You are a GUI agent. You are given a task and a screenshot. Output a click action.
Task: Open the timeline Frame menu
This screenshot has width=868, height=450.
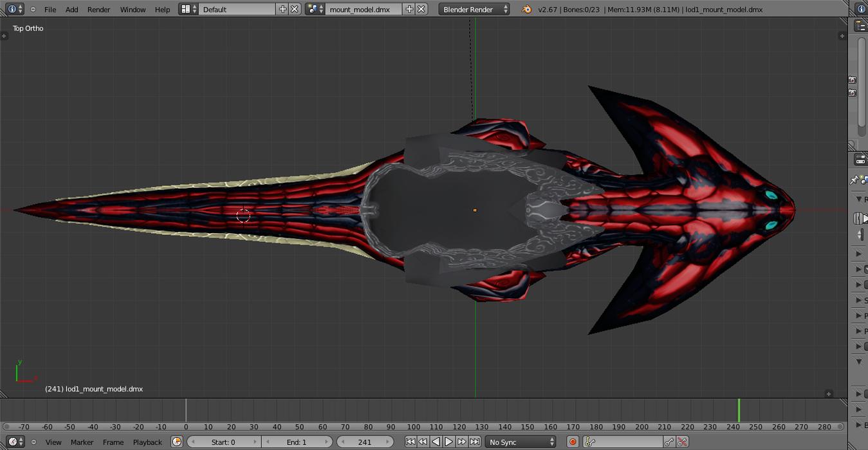tap(113, 442)
